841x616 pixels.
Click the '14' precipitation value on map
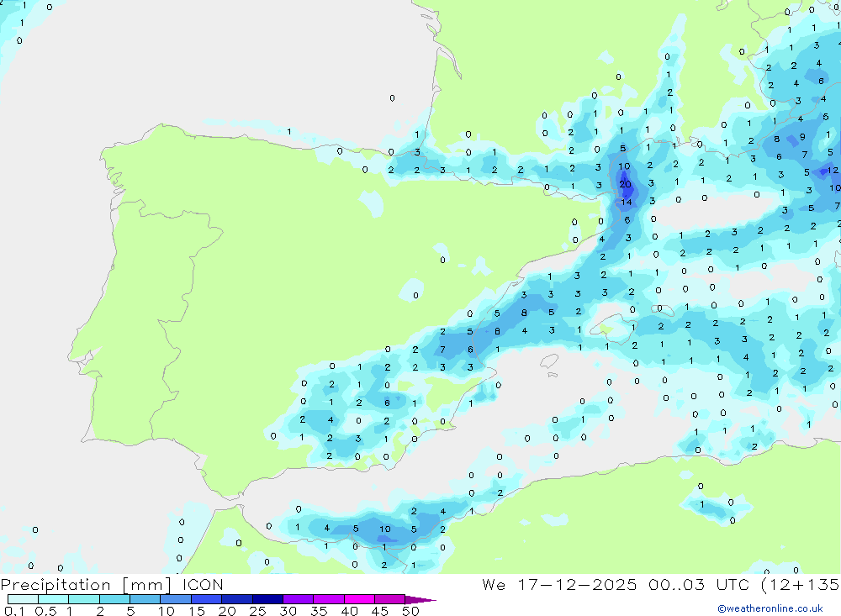(x=627, y=203)
